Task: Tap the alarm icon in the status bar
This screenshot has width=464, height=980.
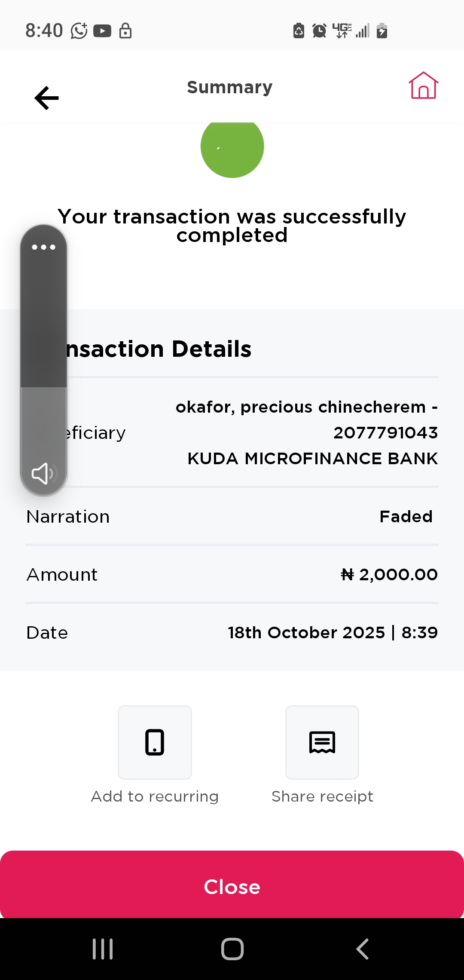Action: tap(319, 31)
